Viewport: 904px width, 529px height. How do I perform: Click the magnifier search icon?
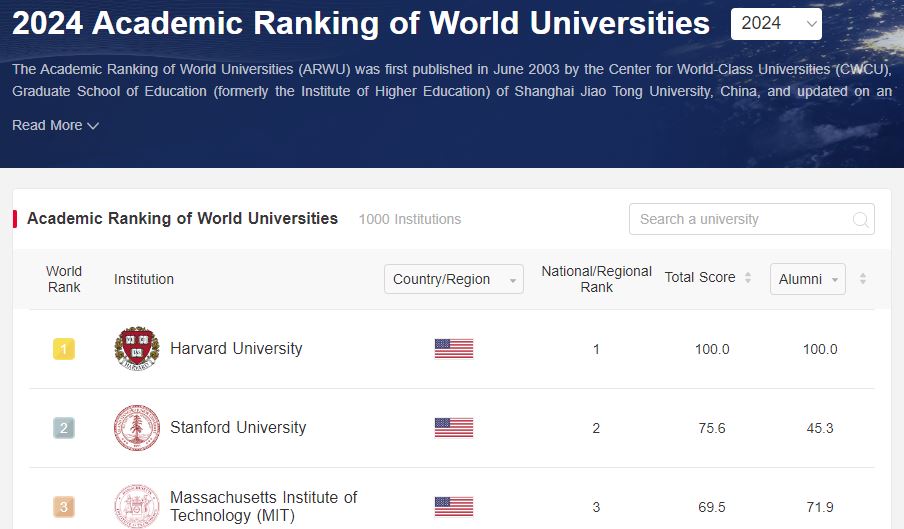click(x=860, y=220)
